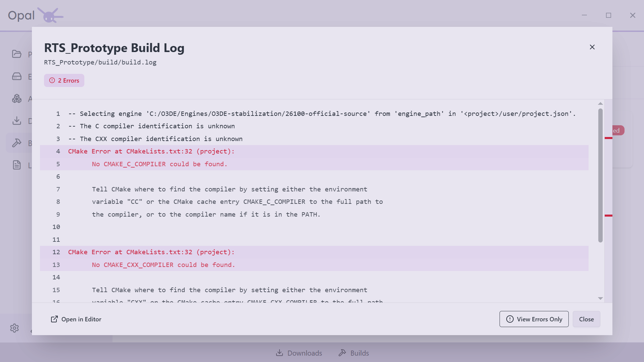Click line 12 CMake Error entry
This screenshot has width=644, height=362.
click(314, 252)
